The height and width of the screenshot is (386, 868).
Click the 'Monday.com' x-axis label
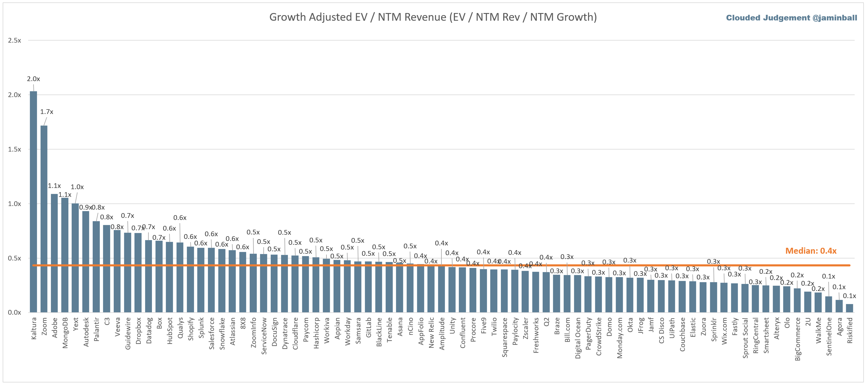click(x=619, y=338)
